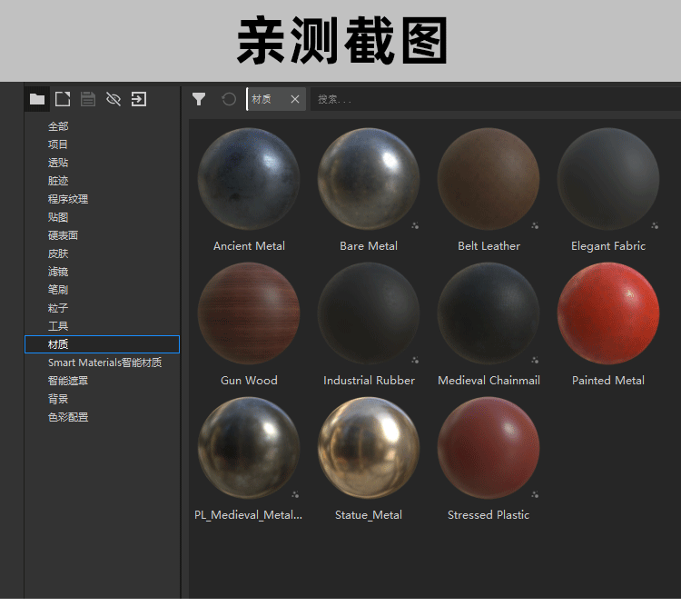
Task: Remove the 材质 filter tag
Action: 295,100
